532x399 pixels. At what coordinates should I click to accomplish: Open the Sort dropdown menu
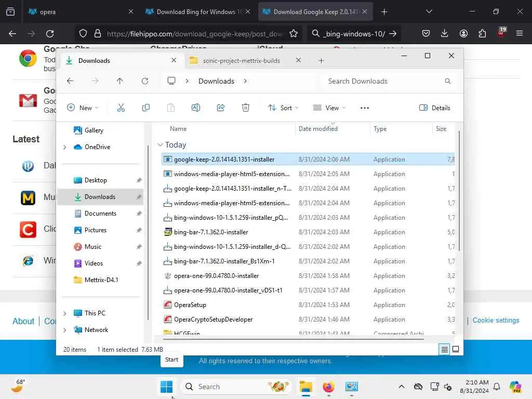pos(283,108)
